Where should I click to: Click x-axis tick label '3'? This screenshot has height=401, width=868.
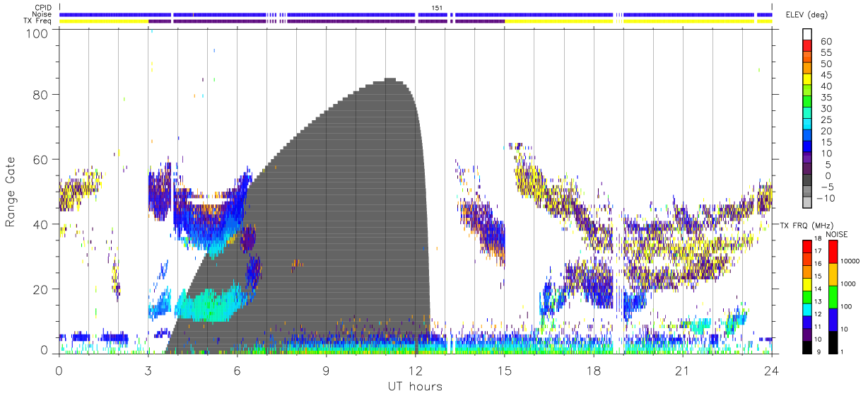click(148, 370)
